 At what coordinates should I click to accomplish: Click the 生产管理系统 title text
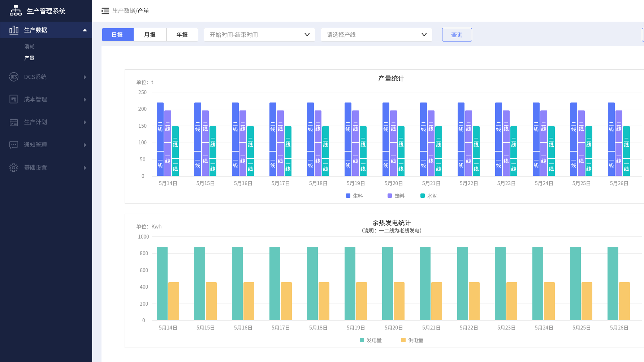tap(46, 11)
